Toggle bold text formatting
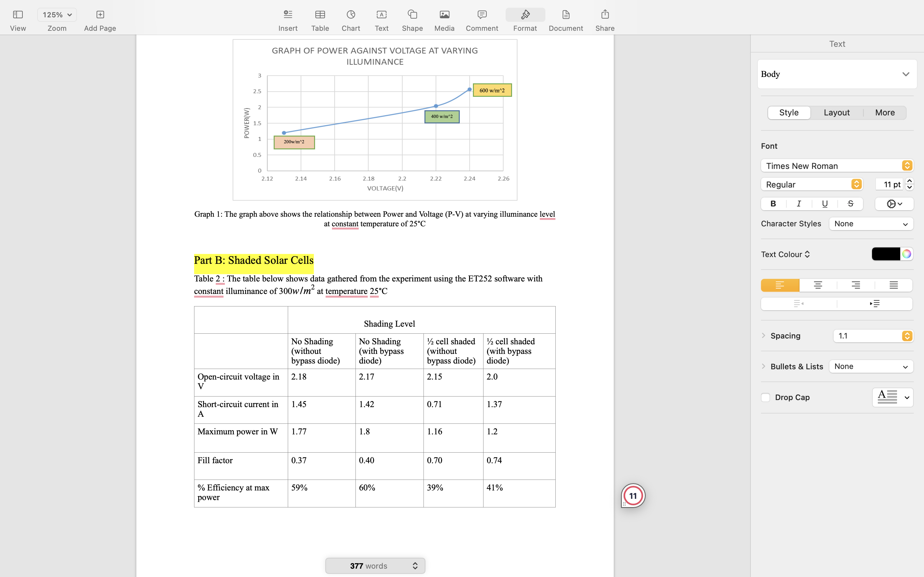924x577 pixels. click(x=773, y=204)
